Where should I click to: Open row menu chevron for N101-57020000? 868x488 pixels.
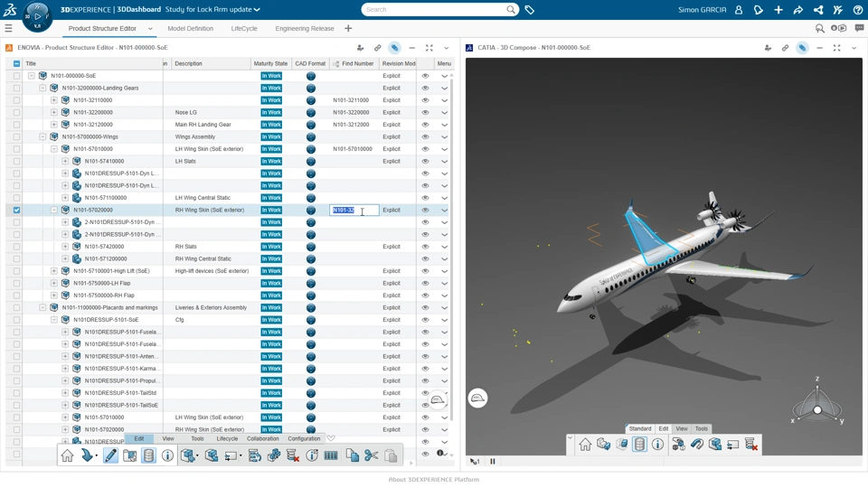444,211
